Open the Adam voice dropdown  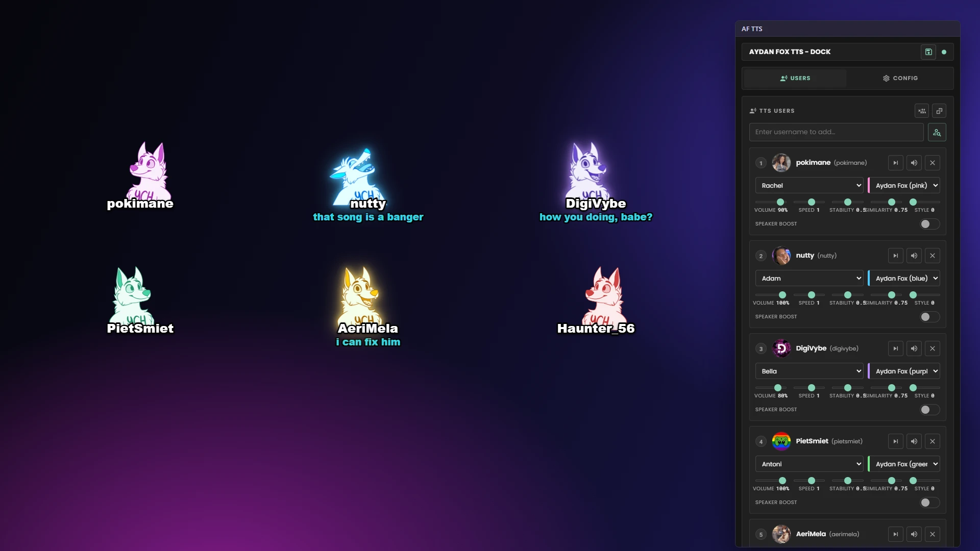809,279
